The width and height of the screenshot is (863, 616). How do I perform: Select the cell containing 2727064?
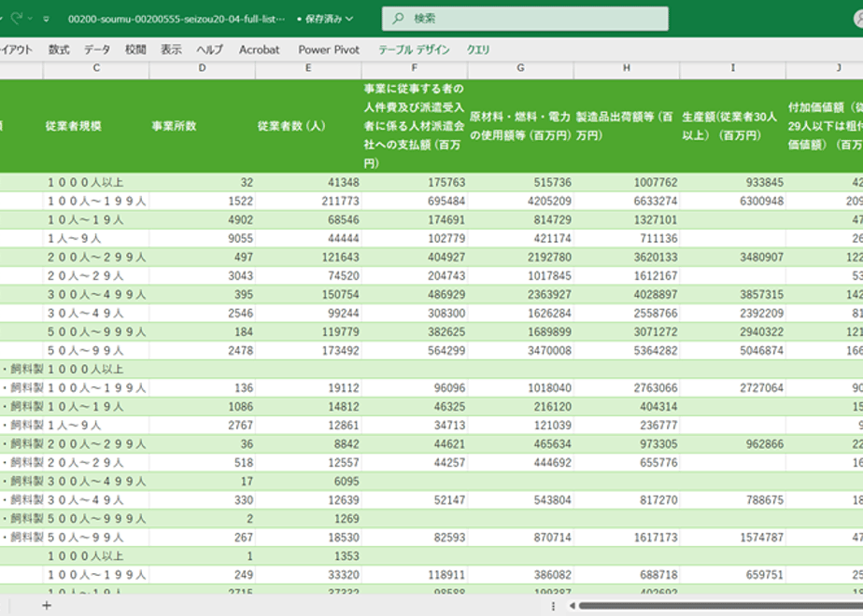[732, 387]
